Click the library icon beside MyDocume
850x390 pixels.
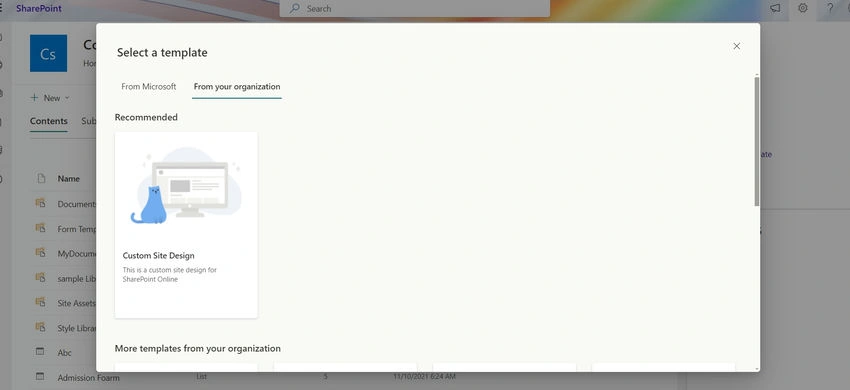[x=40, y=253]
